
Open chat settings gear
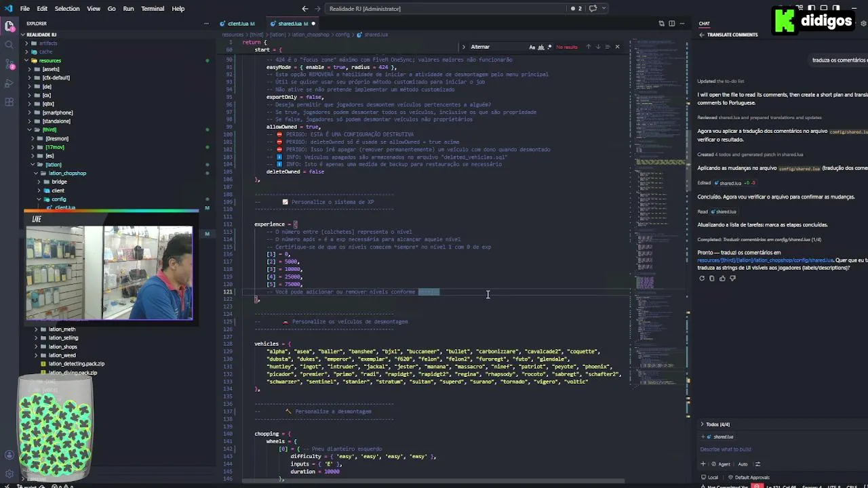[863, 24]
